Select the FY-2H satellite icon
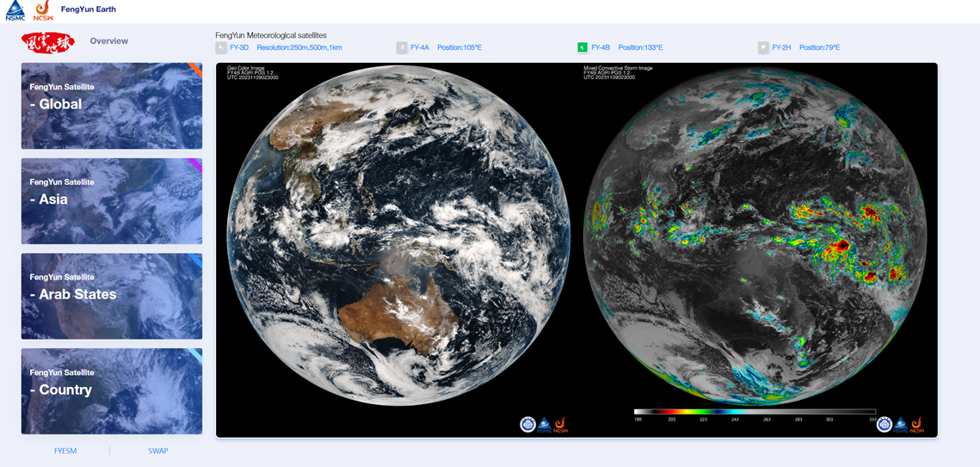 [763, 48]
